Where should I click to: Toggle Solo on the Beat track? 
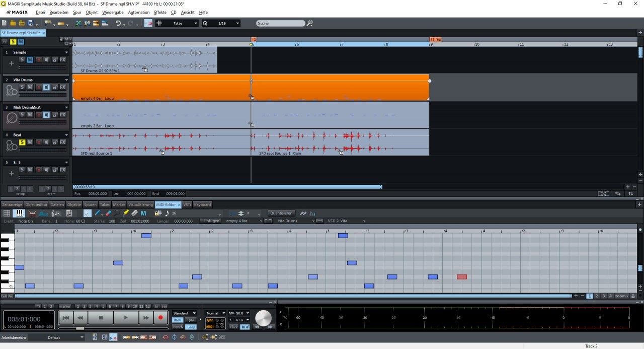click(x=22, y=143)
